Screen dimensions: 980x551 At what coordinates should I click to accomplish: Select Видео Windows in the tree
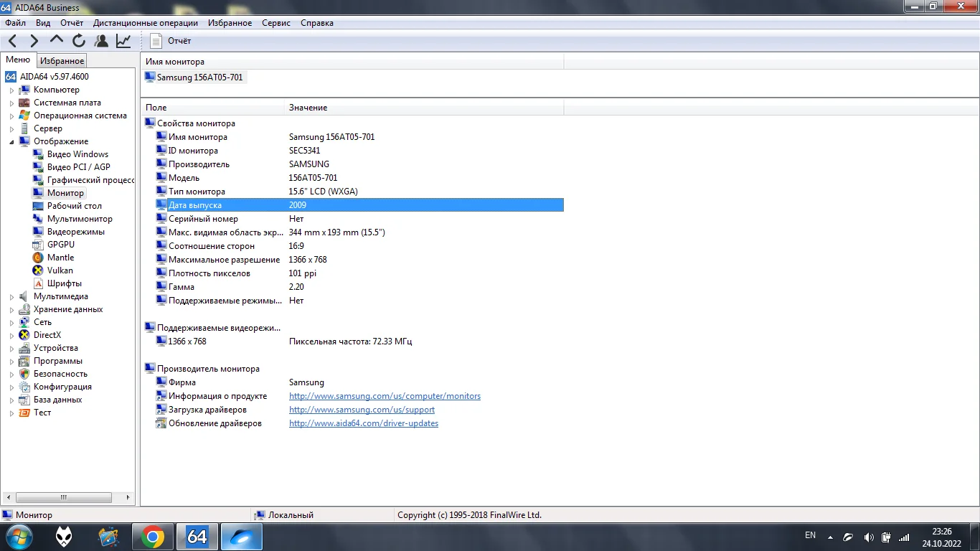(77, 154)
